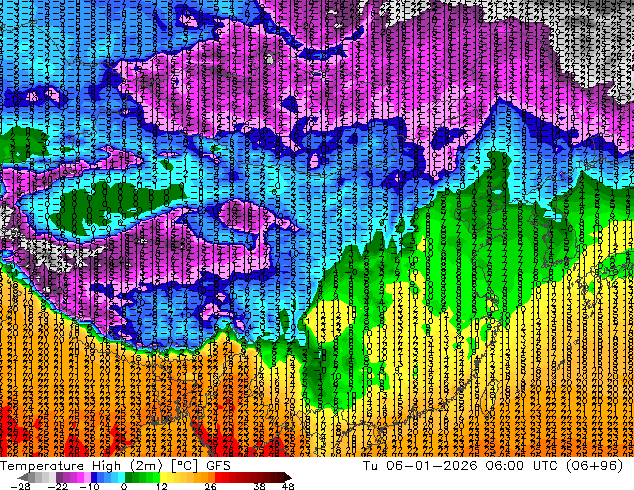The image size is (634, 490).
Task: Click the dark green swatch above '0' in legend
Action: pos(129,477)
